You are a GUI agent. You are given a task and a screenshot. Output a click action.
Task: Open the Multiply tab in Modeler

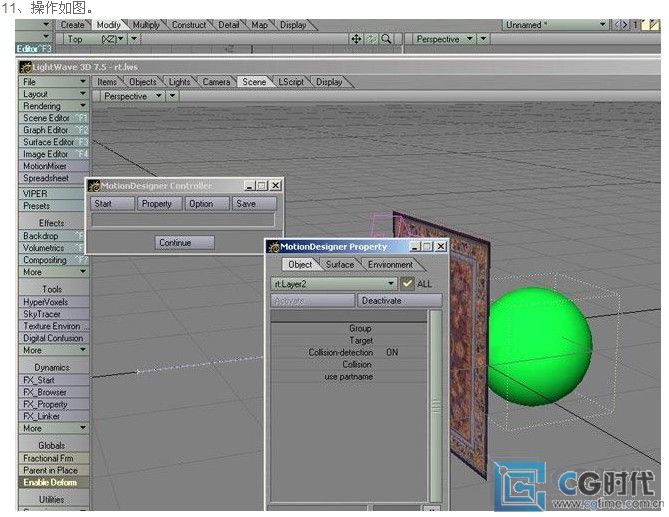point(146,25)
